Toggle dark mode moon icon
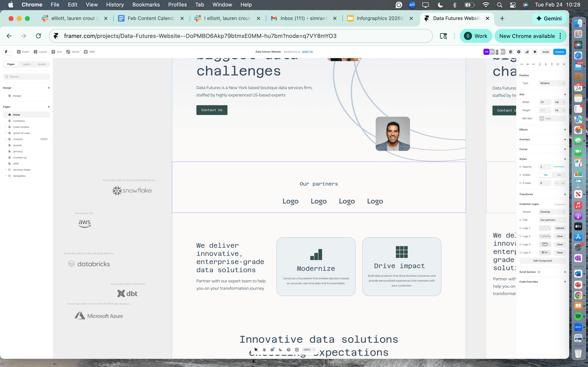The height and width of the screenshot is (367, 588). 280,349
